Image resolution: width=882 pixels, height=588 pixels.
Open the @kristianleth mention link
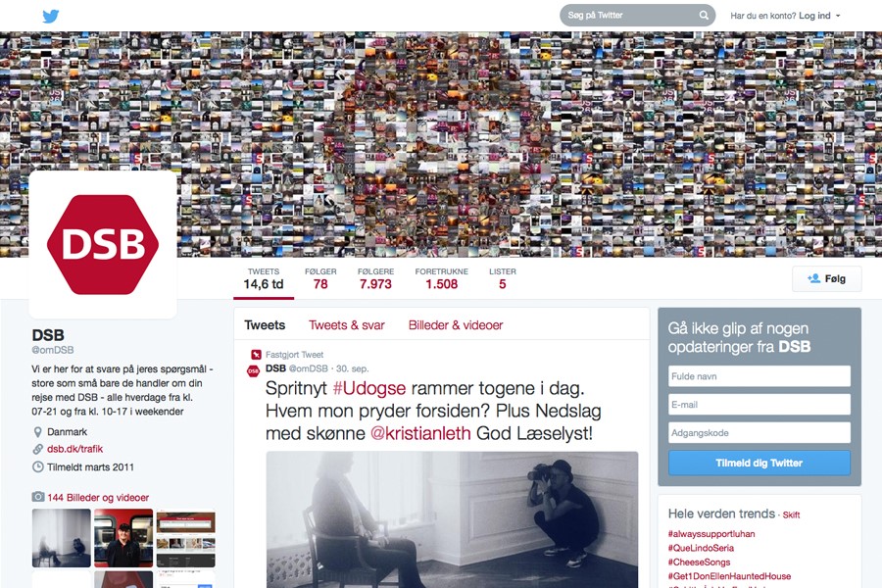pyautogui.click(x=420, y=433)
